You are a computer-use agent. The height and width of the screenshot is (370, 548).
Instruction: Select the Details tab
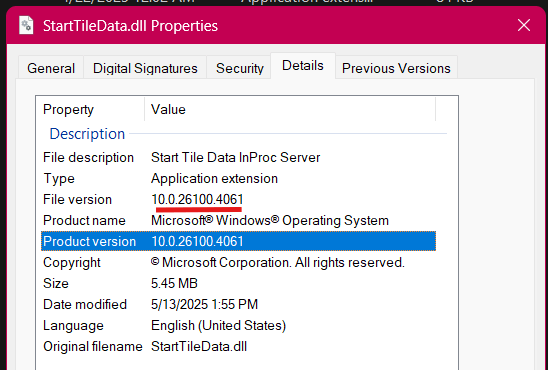[x=303, y=66]
